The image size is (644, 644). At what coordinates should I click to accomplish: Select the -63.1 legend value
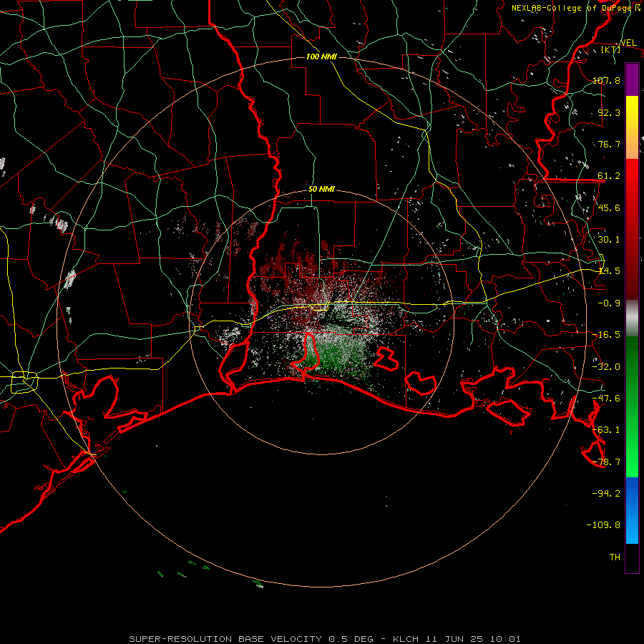point(606,429)
